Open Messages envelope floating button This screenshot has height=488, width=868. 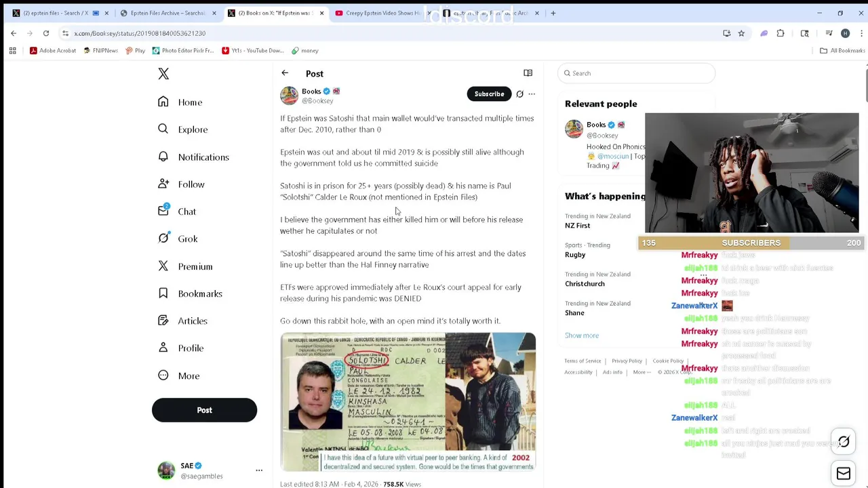click(844, 473)
